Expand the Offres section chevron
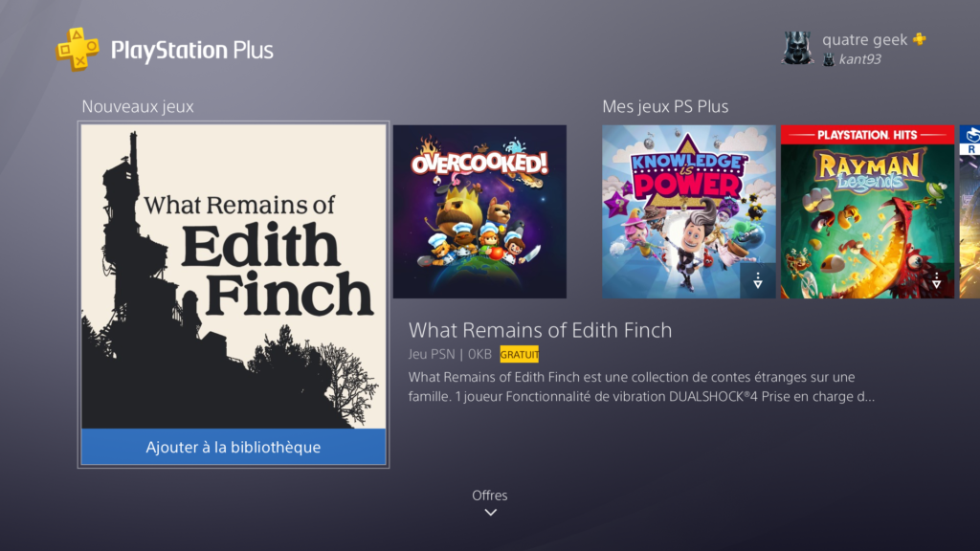The height and width of the screenshot is (551, 980). 491,513
